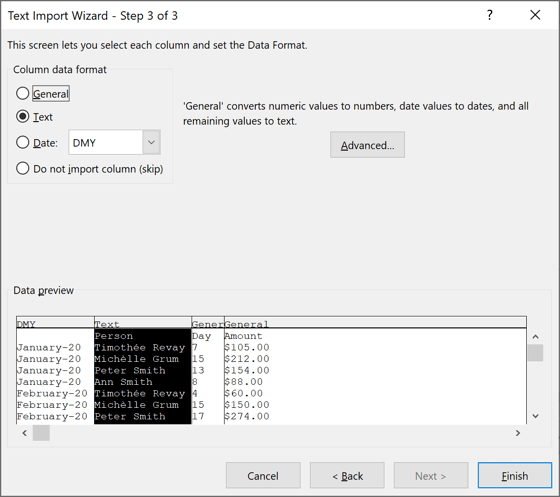Click the $274.00 amount in preview
This screenshot has width=560, height=497.
pos(247,416)
